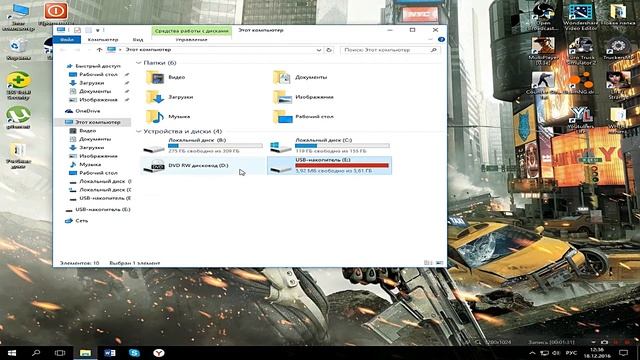The image size is (640, 360).
Task: Open the address bar history dropdown arrow
Action: [x=319, y=50]
